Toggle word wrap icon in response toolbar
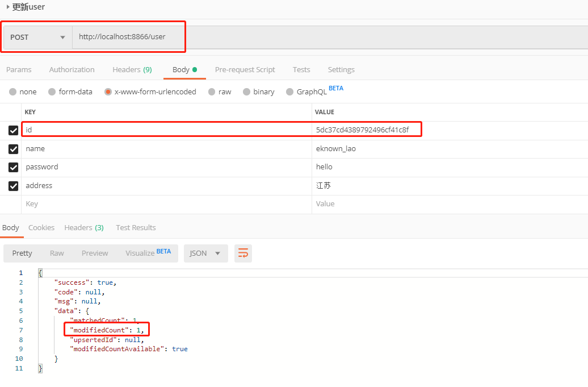Viewport: 588px width, 387px height. point(243,253)
